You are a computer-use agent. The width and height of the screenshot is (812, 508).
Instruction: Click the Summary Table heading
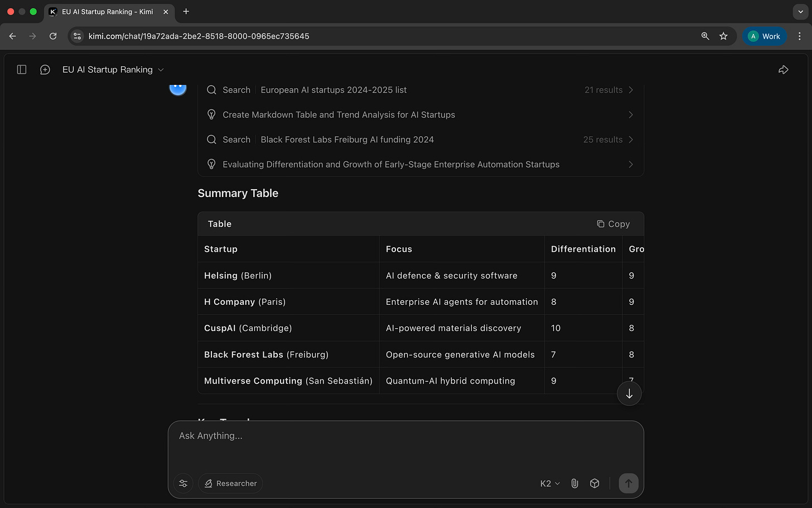click(x=238, y=193)
